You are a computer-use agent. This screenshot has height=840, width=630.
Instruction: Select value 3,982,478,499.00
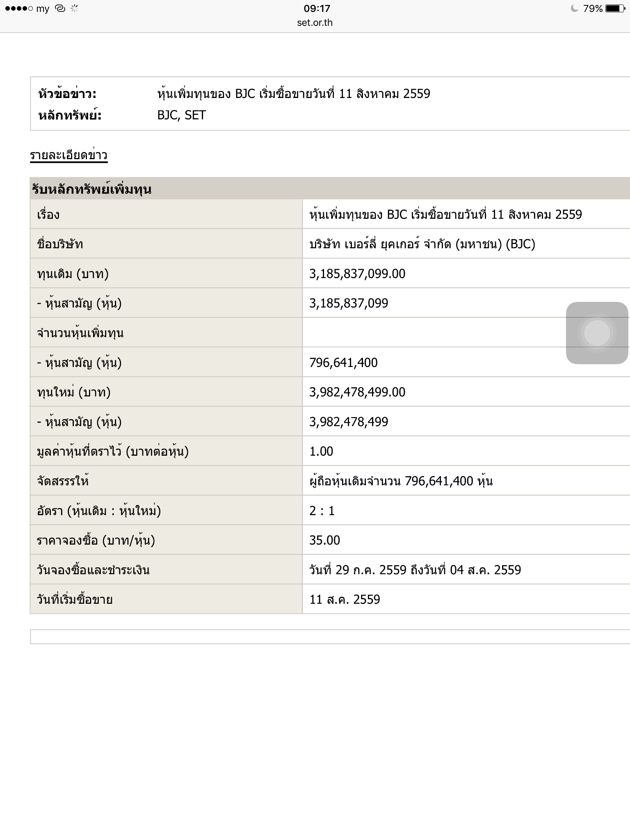[x=357, y=392]
